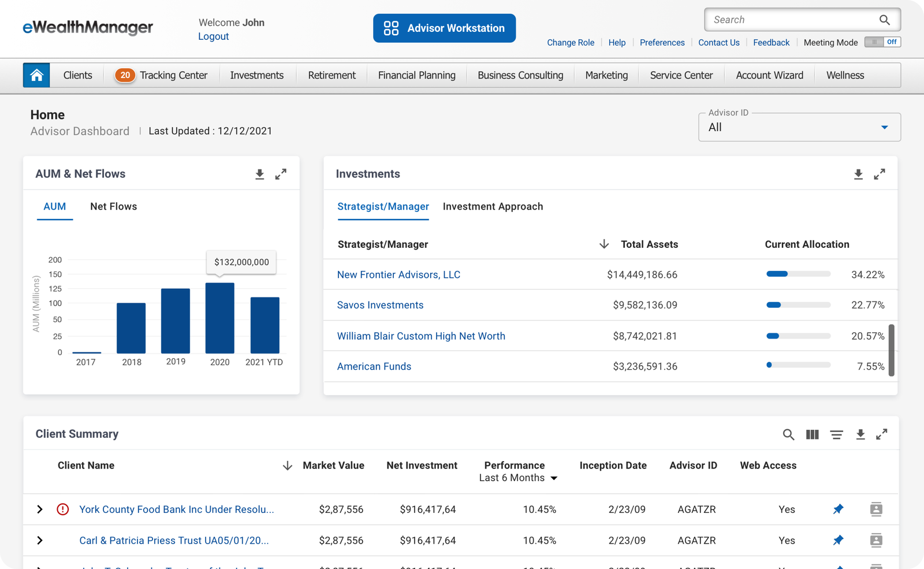The width and height of the screenshot is (924, 569).
Task: Expand AUM & Net Flows panel fullscreen
Action: pyautogui.click(x=281, y=174)
